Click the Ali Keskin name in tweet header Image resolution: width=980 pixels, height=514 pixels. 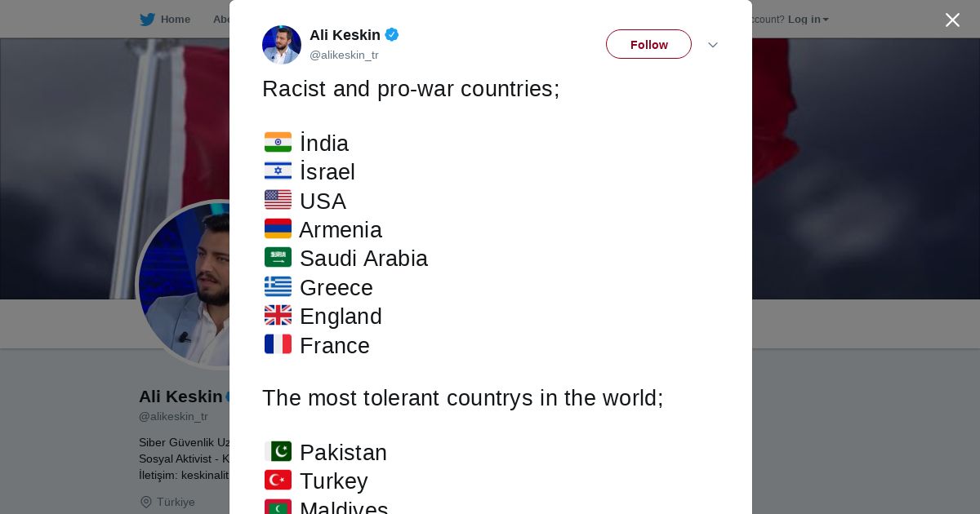[345, 35]
